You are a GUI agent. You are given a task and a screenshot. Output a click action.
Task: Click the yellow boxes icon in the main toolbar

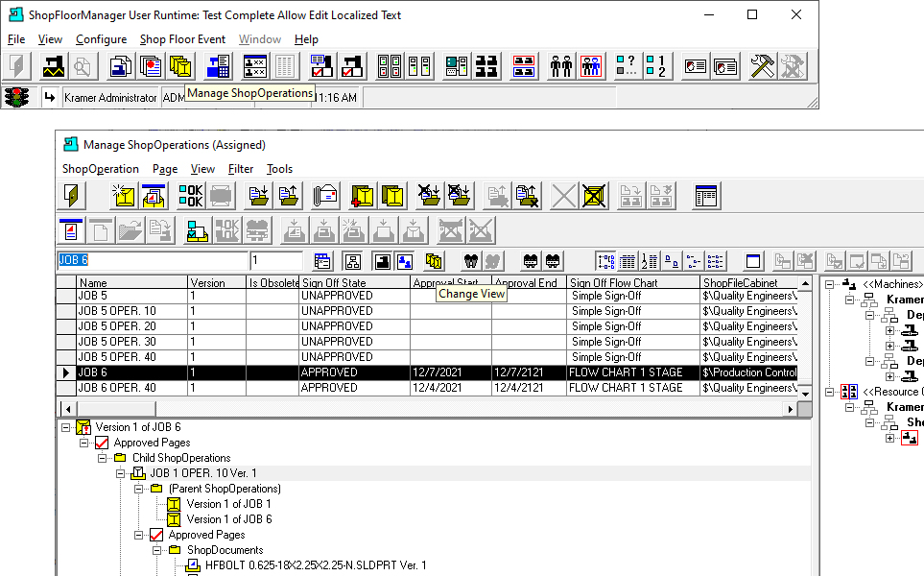(x=181, y=66)
